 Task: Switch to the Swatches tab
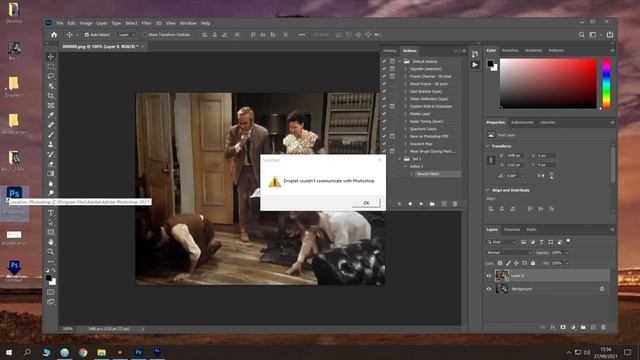click(510, 51)
